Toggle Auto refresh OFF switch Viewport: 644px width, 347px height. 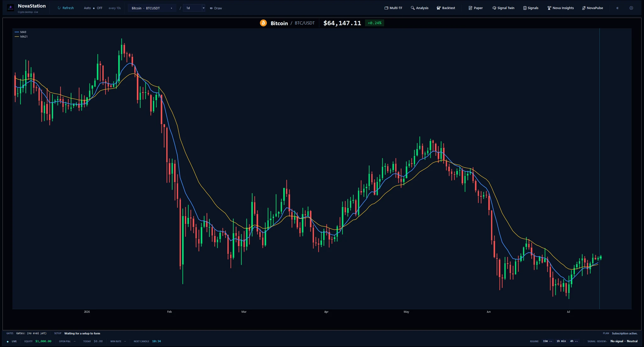point(94,8)
